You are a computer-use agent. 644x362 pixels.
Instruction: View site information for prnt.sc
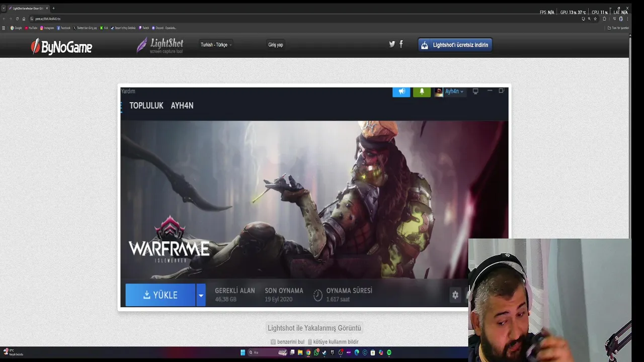click(32, 19)
